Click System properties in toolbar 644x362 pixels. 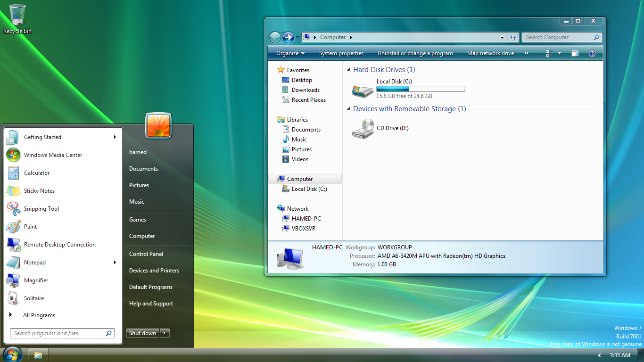point(341,53)
